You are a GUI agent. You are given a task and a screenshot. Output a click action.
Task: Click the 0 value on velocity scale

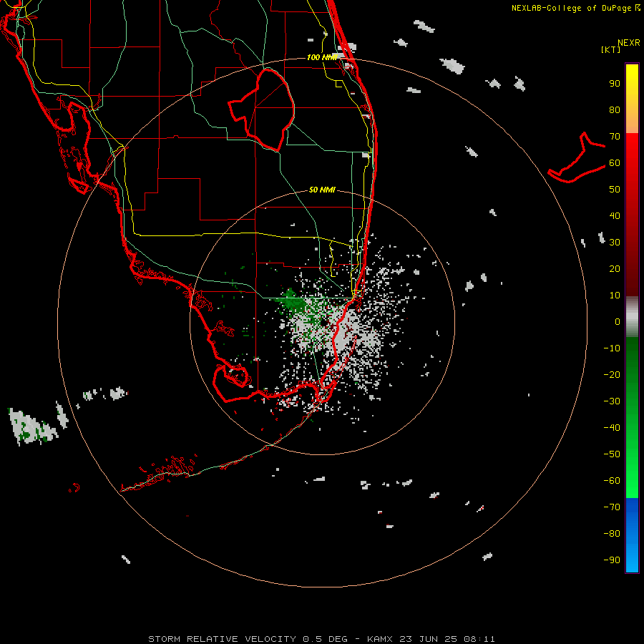[x=618, y=322]
